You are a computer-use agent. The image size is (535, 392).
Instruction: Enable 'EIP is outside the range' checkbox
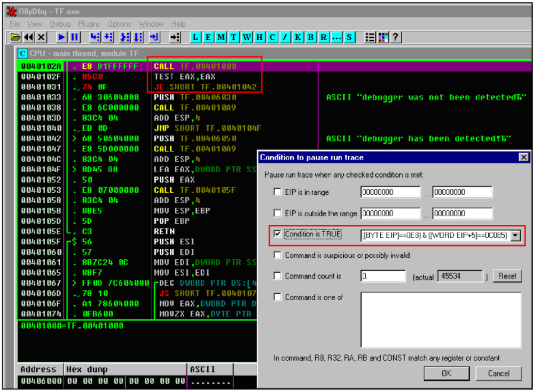[x=277, y=213]
